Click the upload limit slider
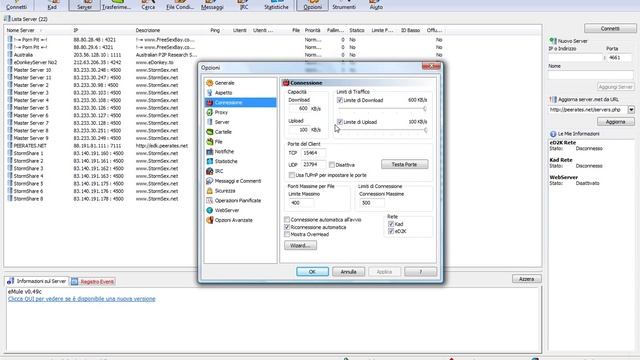This screenshot has width=640, height=360. (x=382, y=130)
